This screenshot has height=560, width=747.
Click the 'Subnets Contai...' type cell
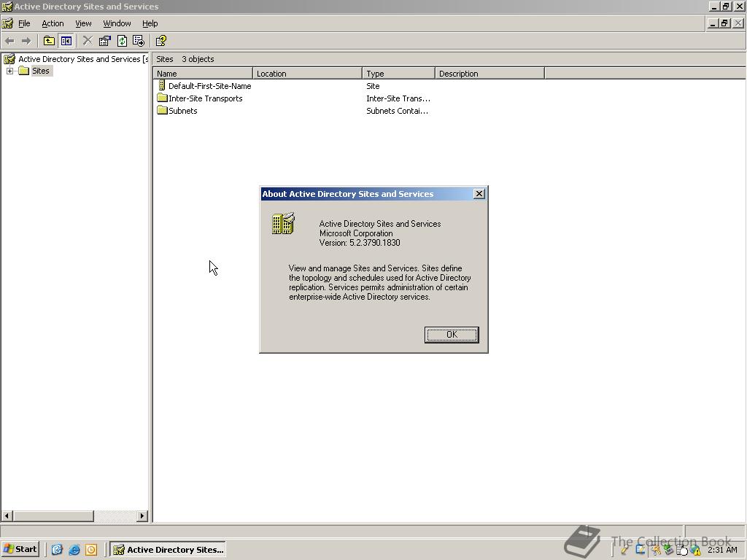click(398, 111)
